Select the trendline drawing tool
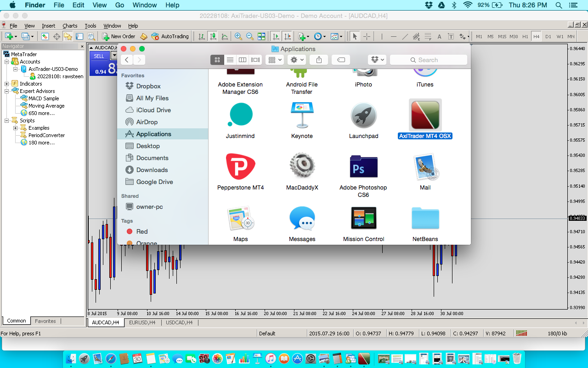The image size is (588, 368). [x=405, y=36]
